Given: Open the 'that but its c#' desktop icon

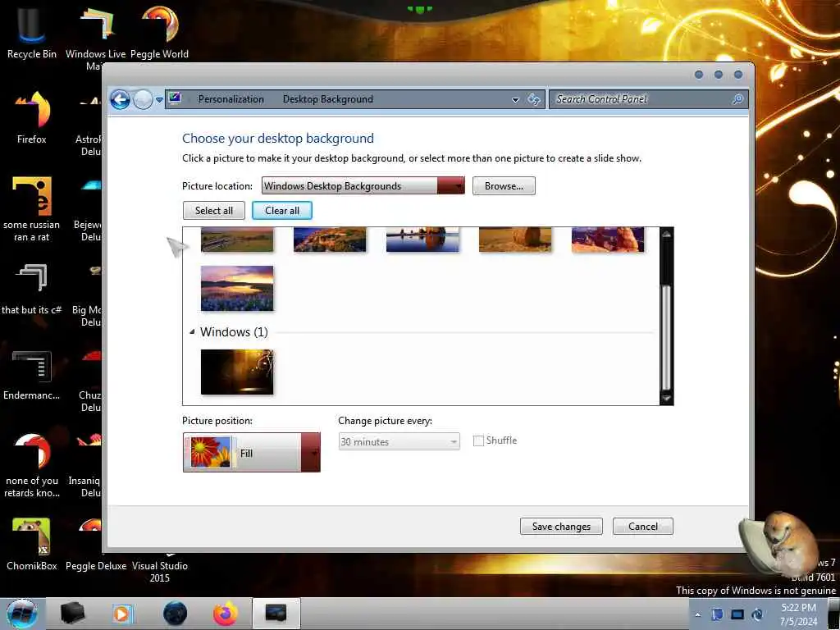Looking at the screenshot, I should tap(31, 290).
